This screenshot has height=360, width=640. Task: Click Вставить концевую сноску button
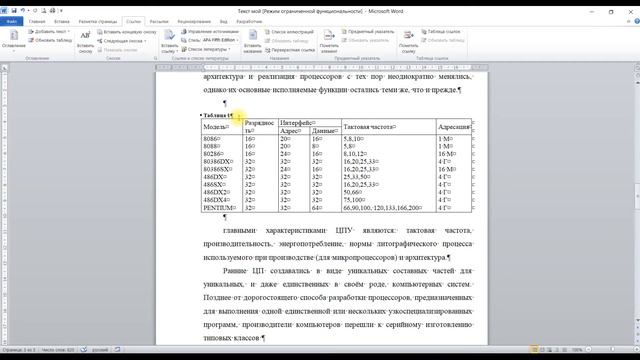click(x=127, y=32)
